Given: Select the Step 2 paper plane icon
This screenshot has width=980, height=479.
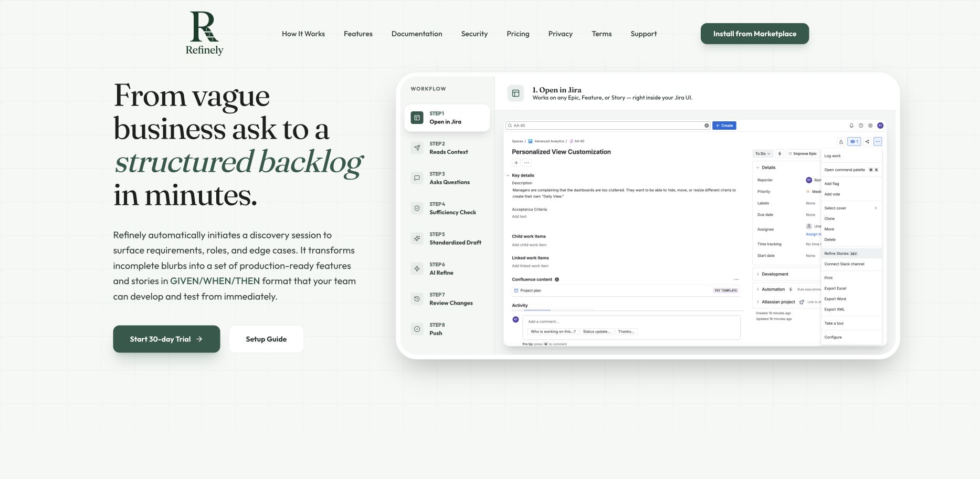Looking at the screenshot, I should click(417, 148).
